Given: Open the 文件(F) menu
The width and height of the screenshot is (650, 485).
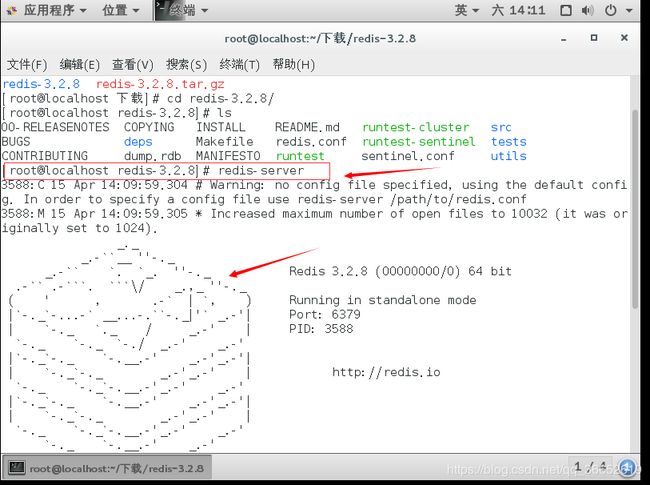Looking at the screenshot, I should (27, 65).
